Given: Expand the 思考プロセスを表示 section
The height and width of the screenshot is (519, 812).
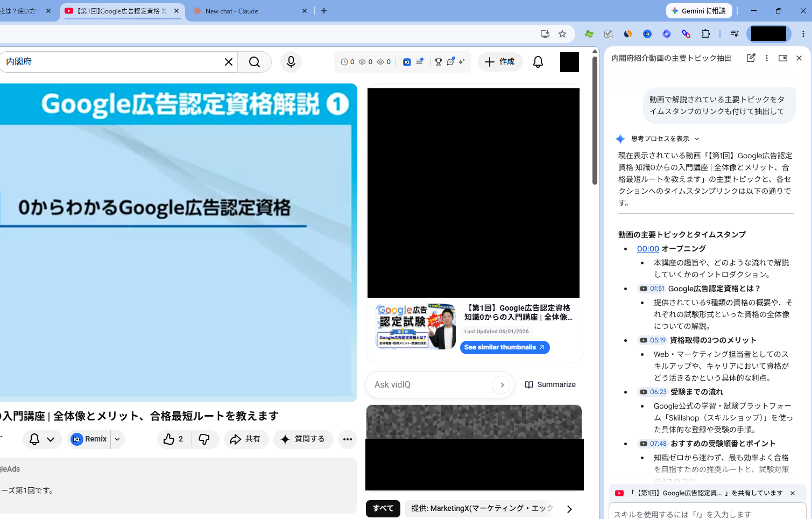Looking at the screenshot, I should [x=665, y=139].
